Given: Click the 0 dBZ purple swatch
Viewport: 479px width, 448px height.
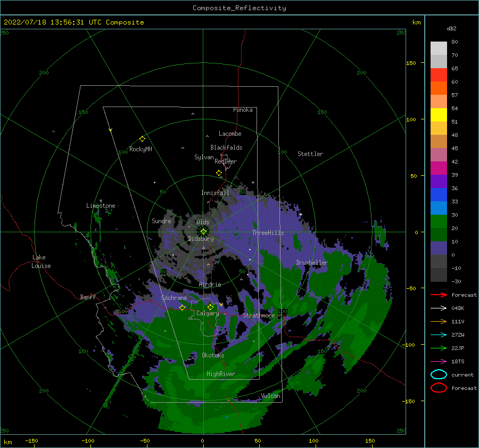Looking at the screenshot, I should coord(439,248).
